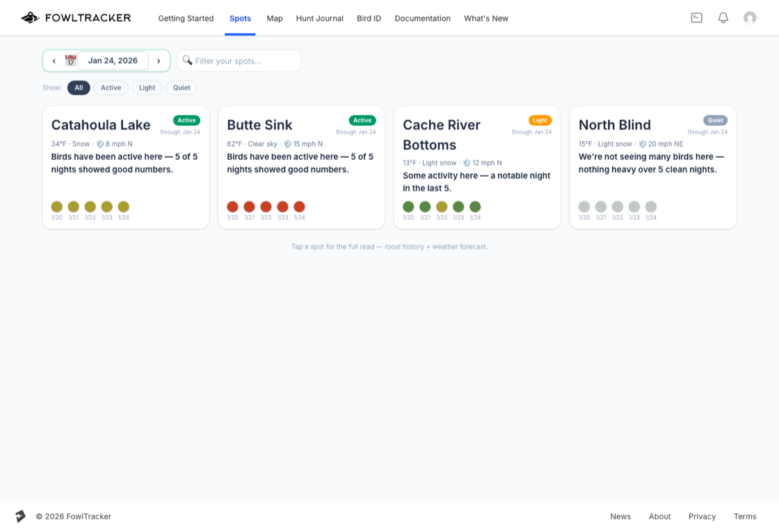The width and height of the screenshot is (779, 532).
Task: Click Catahoula Lake 1/20 yellow dot
Action: [56, 207]
